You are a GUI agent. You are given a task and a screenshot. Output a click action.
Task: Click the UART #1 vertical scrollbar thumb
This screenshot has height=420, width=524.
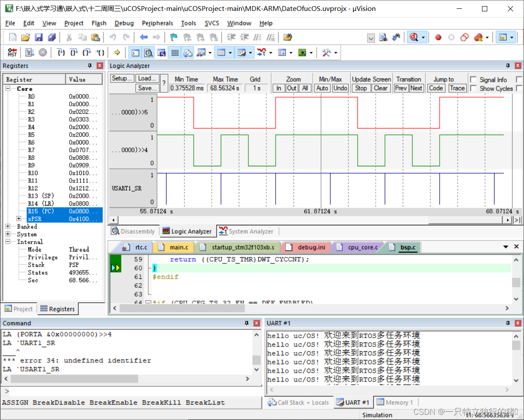pyautogui.click(x=516, y=346)
